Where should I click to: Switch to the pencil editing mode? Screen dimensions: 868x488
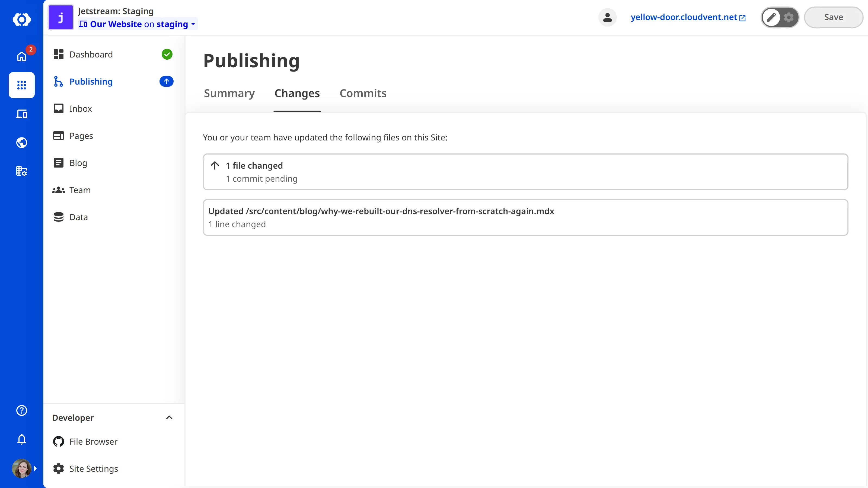click(771, 17)
